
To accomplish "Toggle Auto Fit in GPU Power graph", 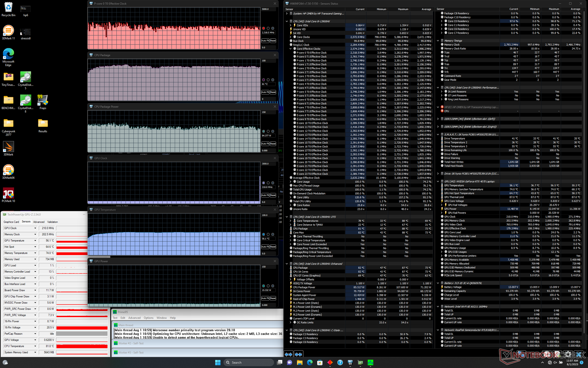I will (x=265, y=298).
